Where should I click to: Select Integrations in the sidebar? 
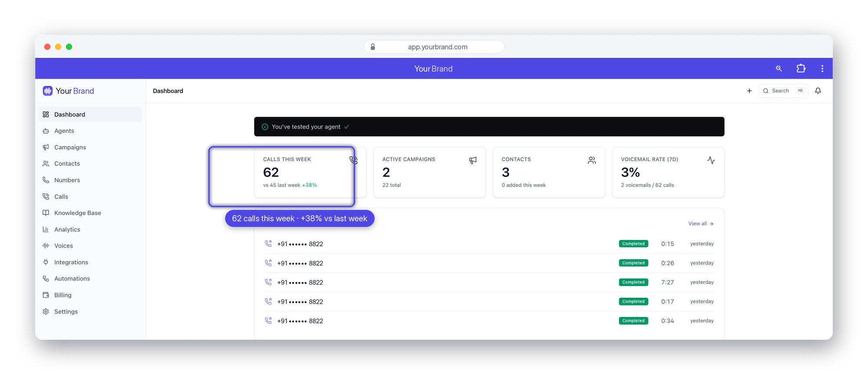pyautogui.click(x=90, y=262)
